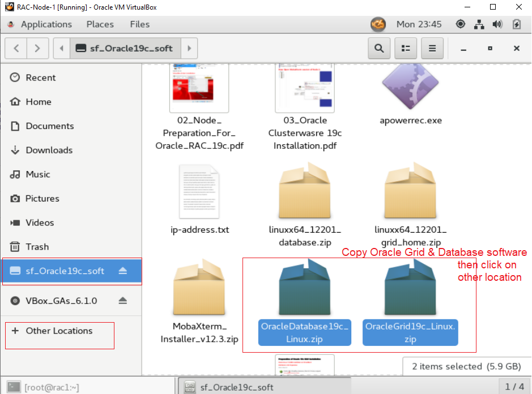Screen dimensions: 532x394
Task: Open Pictures in the sidebar
Action: [x=71, y=198]
